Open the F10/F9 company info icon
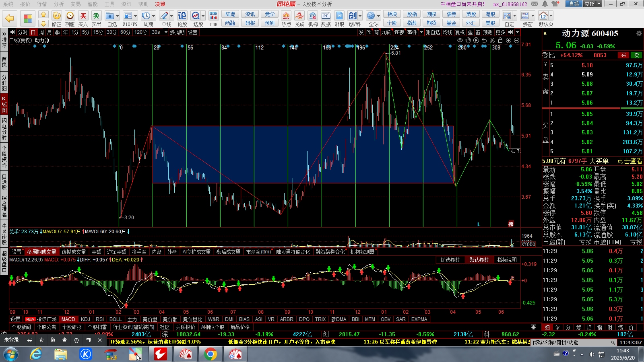Viewport: 644px width, 362px height. pyautogui.click(x=128, y=16)
